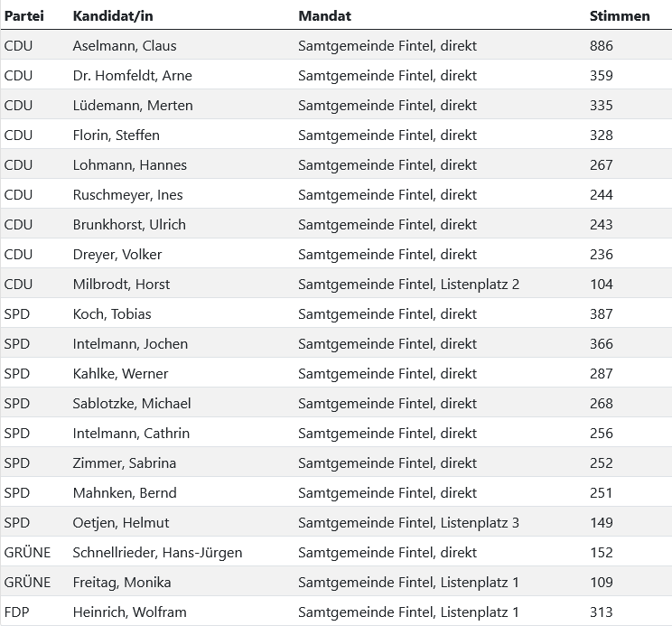Click the Partei column header
672x626 pixels.
click(x=24, y=15)
